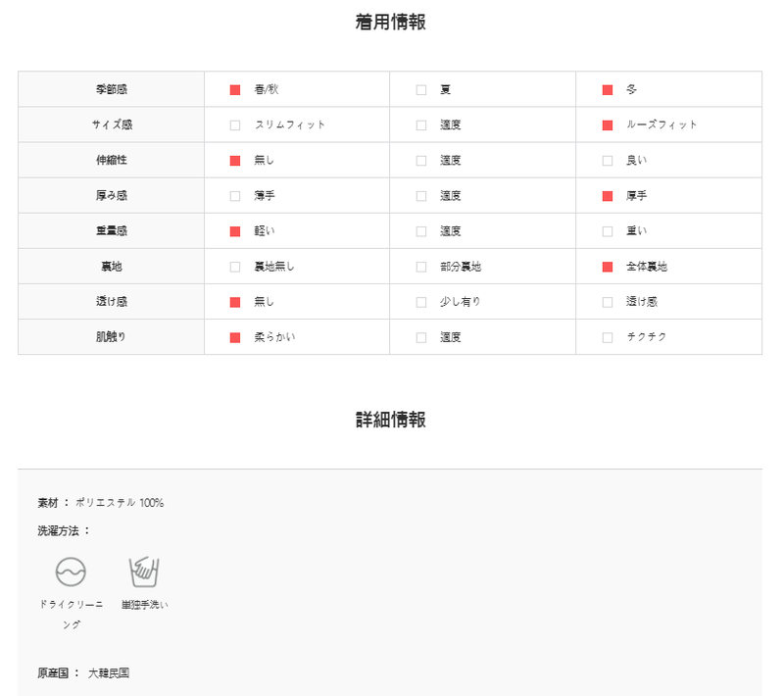Screen dimensions: 784x696
Task: Check the 重い weight box
Action: pyautogui.click(x=608, y=231)
